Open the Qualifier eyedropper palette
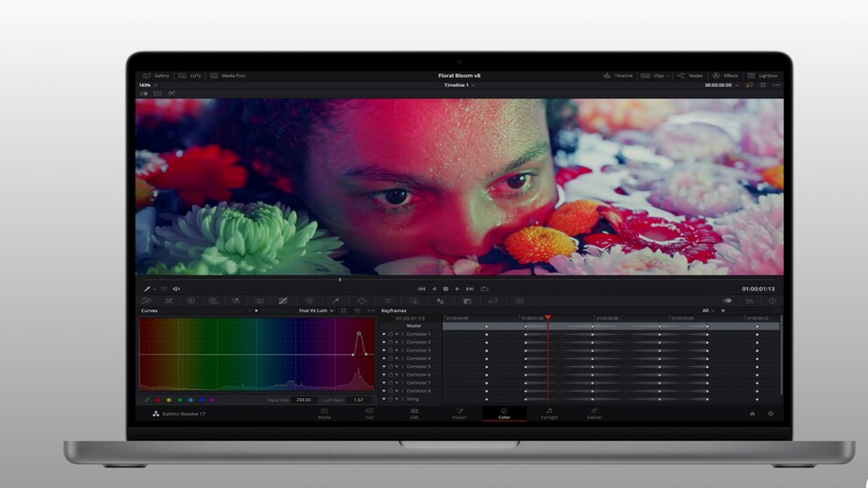The height and width of the screenshot is (488, 868). (x=335, y=301)
